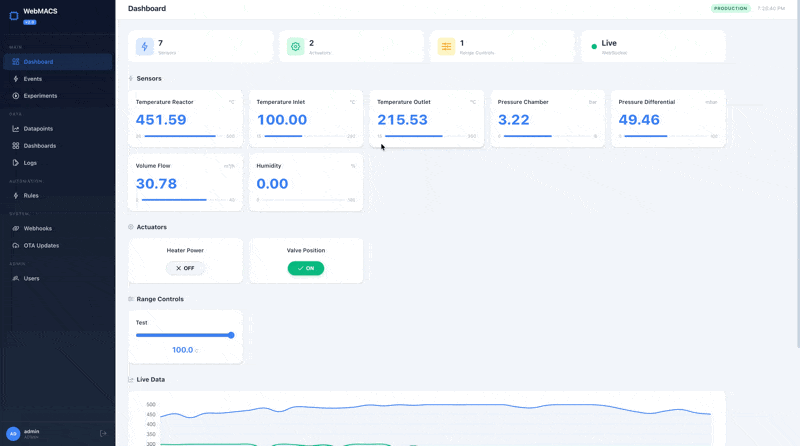Click the Sensors section heading icon
Viewport: 800px width, 446px height.
tap(131, 79)
